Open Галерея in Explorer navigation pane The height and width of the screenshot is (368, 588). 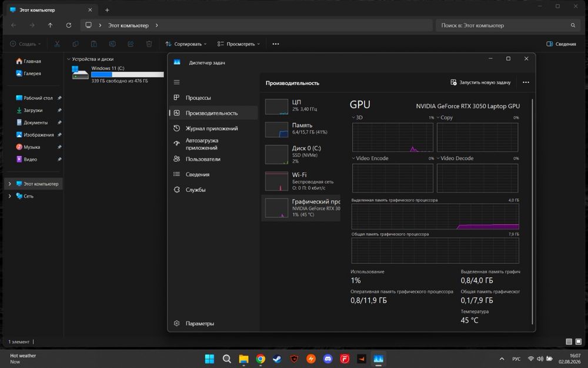point(34,73)
